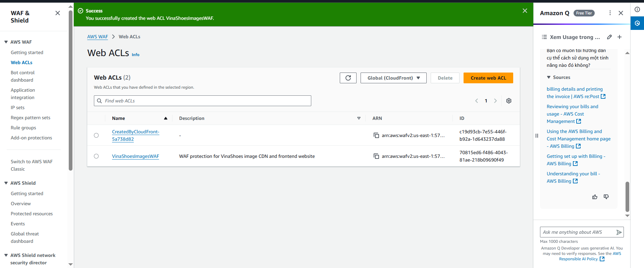Collapse the Sources list in Amazon Q

pyautogui.click(x=549, y=77)
